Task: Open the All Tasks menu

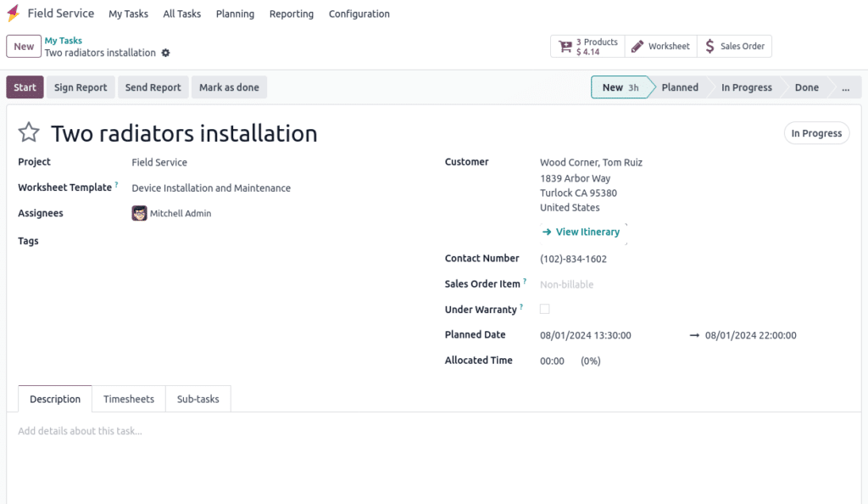Action: (x=181, y=14)
